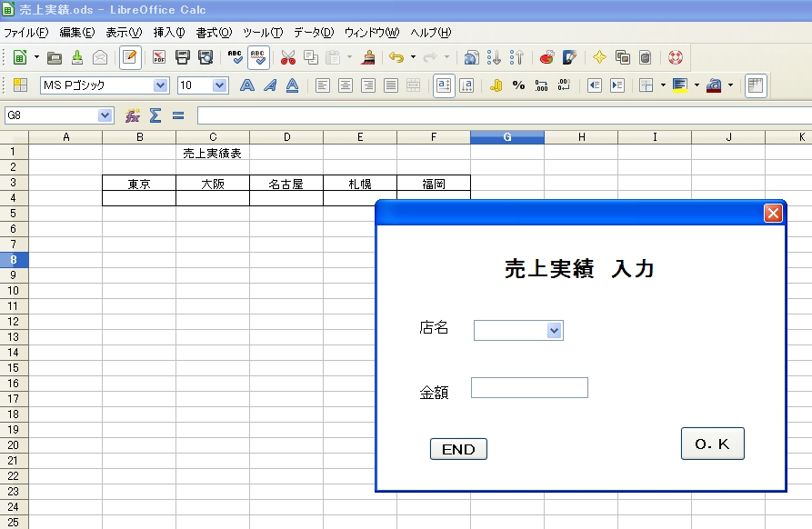
Task: Click the Cut scissors icon
Action: coord(288,57)
